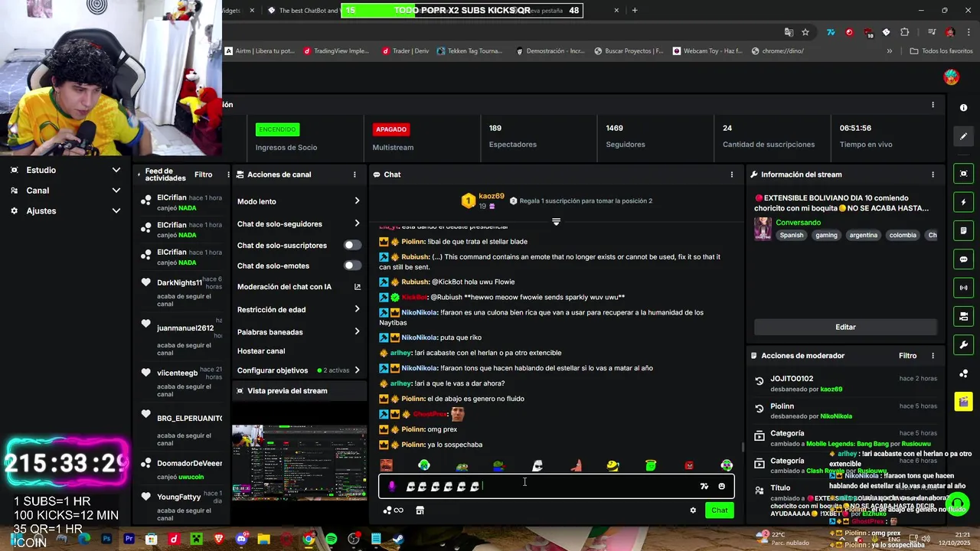
Task: Open Webcam Toy bookmark
Action: [707, 51]
